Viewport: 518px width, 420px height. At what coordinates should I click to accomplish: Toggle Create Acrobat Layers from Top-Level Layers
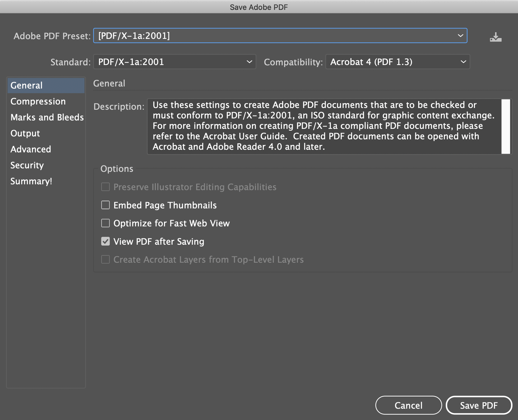[x=105, y=259]
